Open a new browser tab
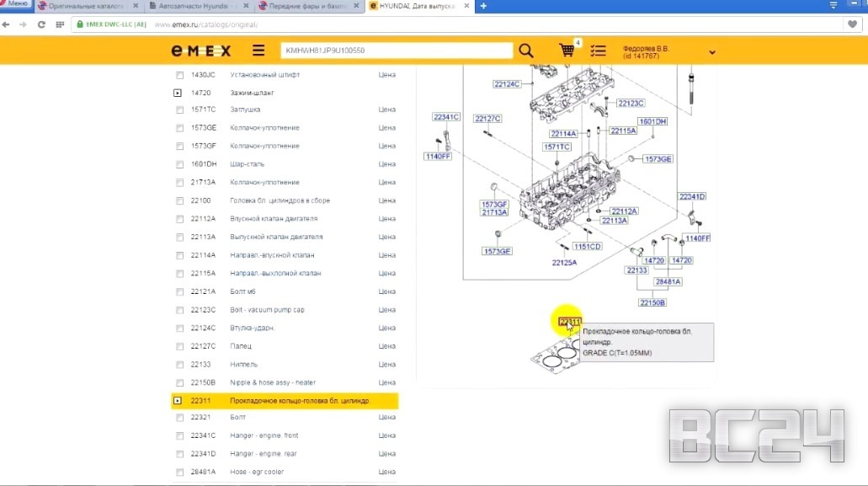This screenshot has width=868, height=486. [482, 6]
